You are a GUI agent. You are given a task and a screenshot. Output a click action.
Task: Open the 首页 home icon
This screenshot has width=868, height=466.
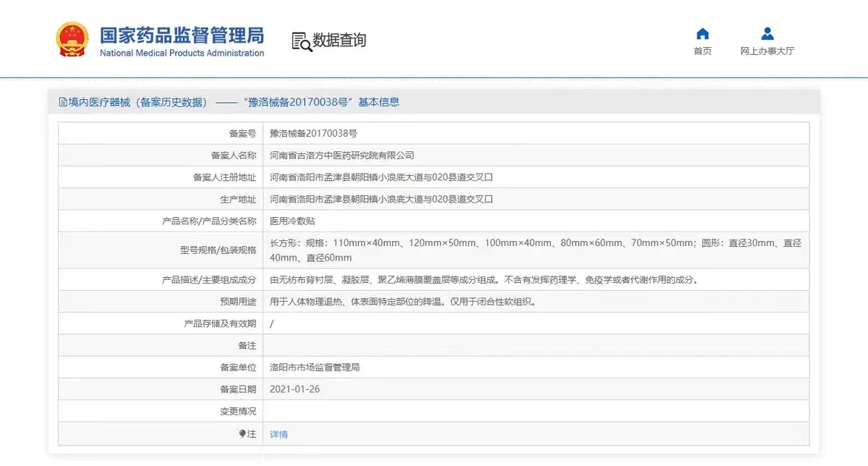pos(702,34)
